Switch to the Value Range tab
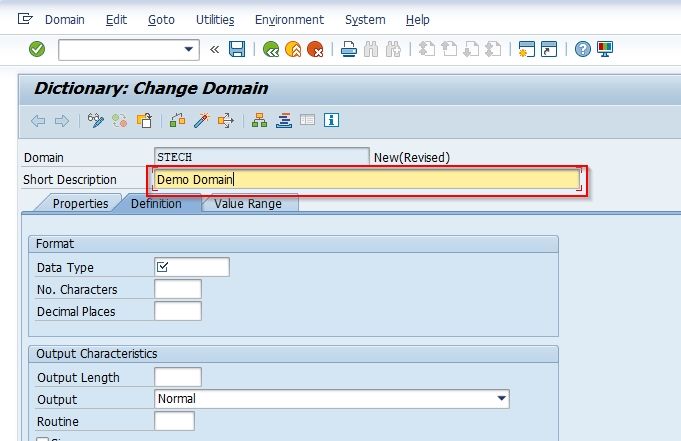 [x=248, y=203]
